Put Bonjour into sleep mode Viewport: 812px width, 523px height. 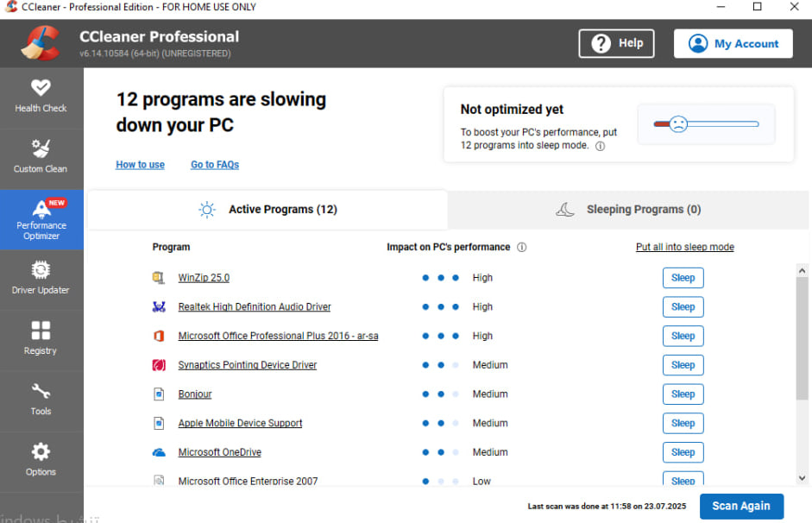(683, 394)
